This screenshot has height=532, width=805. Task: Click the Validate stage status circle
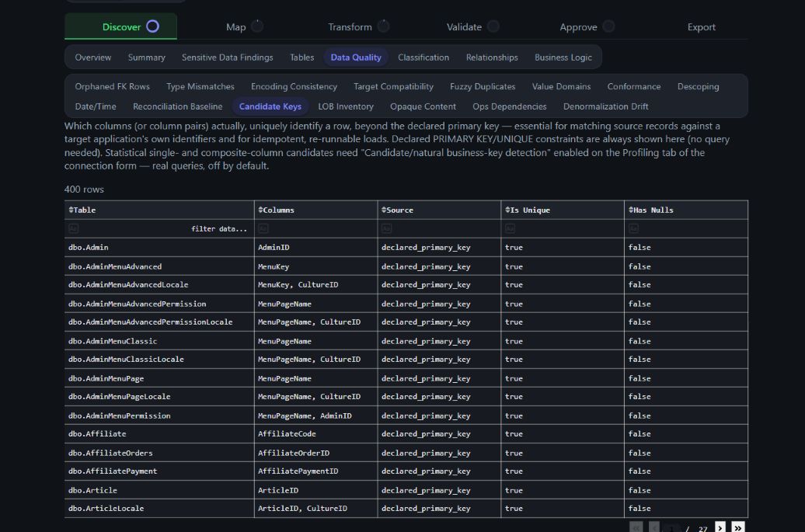493,26
